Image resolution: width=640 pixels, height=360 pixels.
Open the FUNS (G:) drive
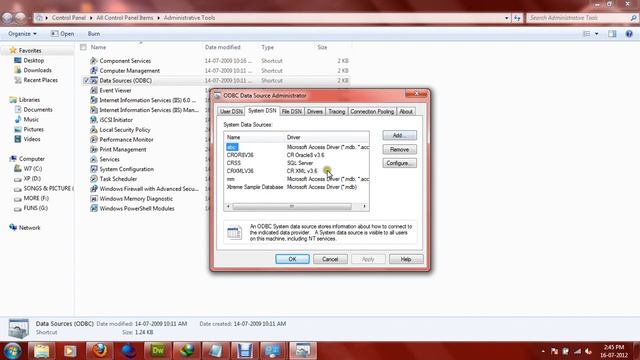click(x=36, y=208)
